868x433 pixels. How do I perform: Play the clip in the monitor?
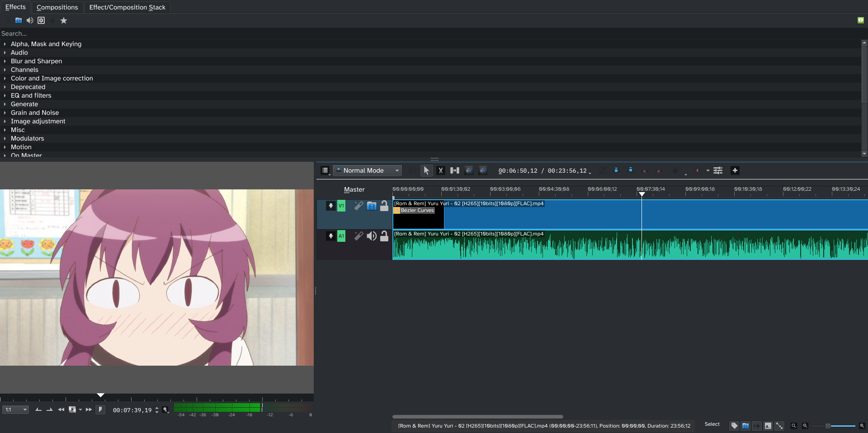(x=72, y=409)
